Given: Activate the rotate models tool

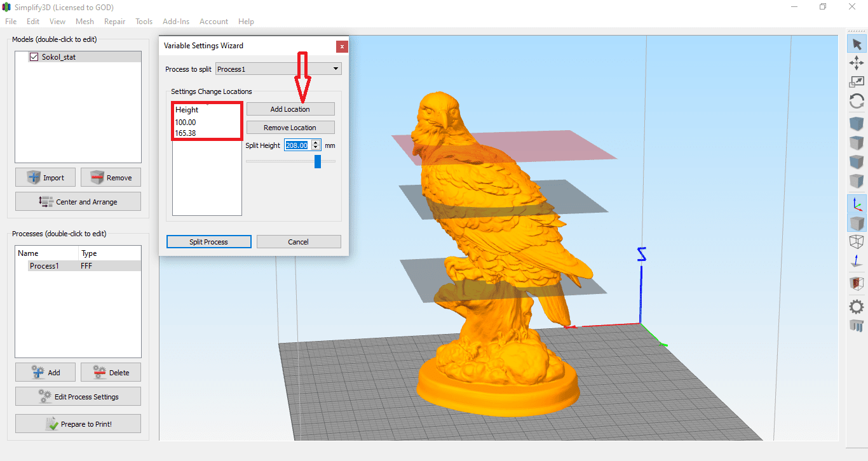Looking at the screenshot, I should pyautogui.click(x=856, y=100).
